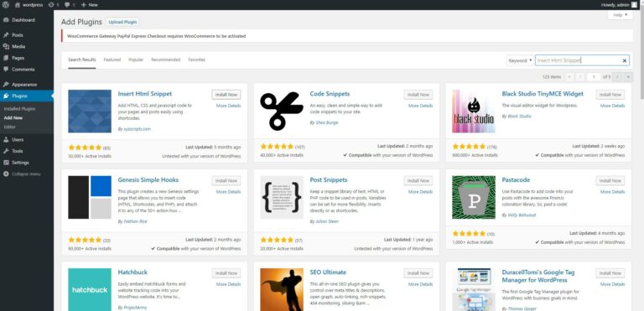Screen dimensions: 644x311
Task: Open the Genesis Simple Hooks title link
Action: click(148, 180)
